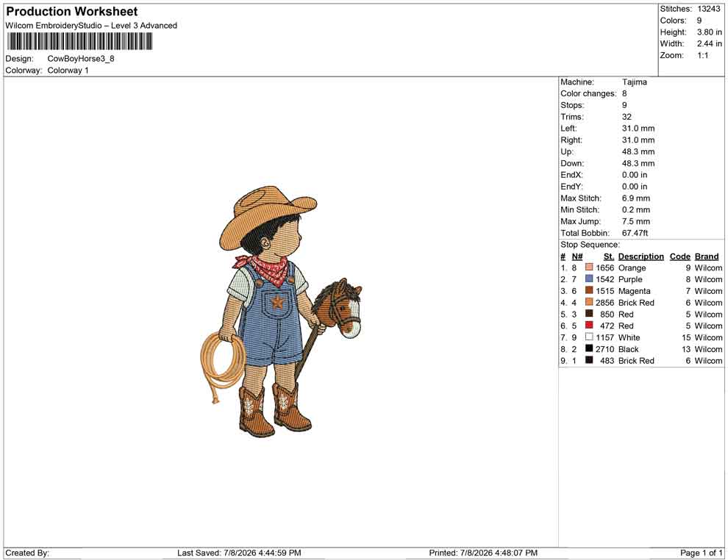Click the Orange color swatch for code 1656

click(589, 268)
